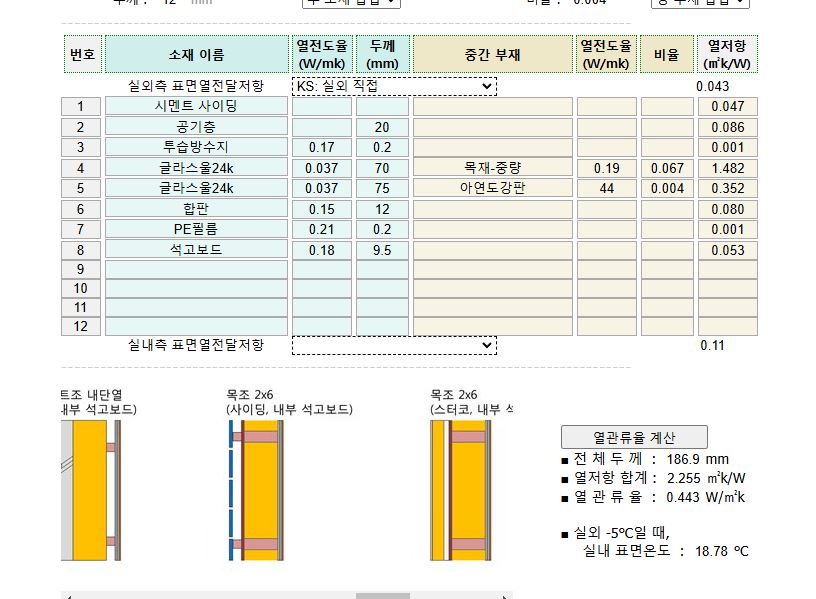Select the 목재-중량 intermediate member field
Image resolution: width=816 pixels, height=599 pixels.
(492, 168)
